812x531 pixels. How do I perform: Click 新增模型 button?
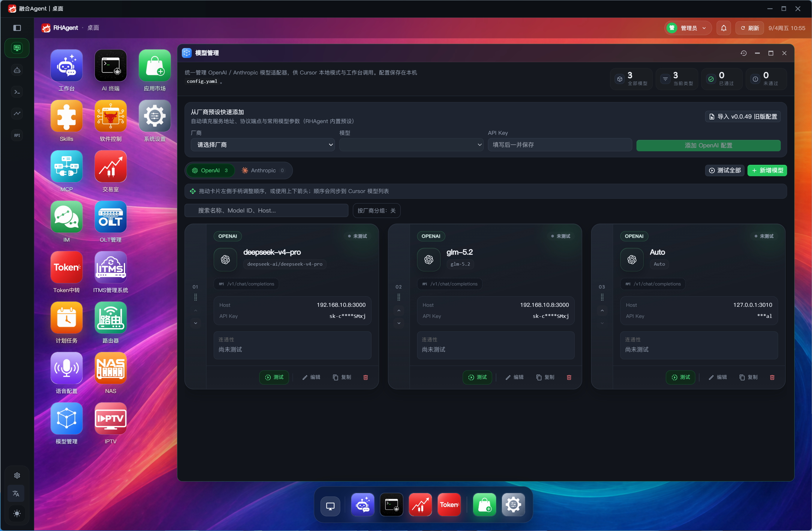point(767,170)
